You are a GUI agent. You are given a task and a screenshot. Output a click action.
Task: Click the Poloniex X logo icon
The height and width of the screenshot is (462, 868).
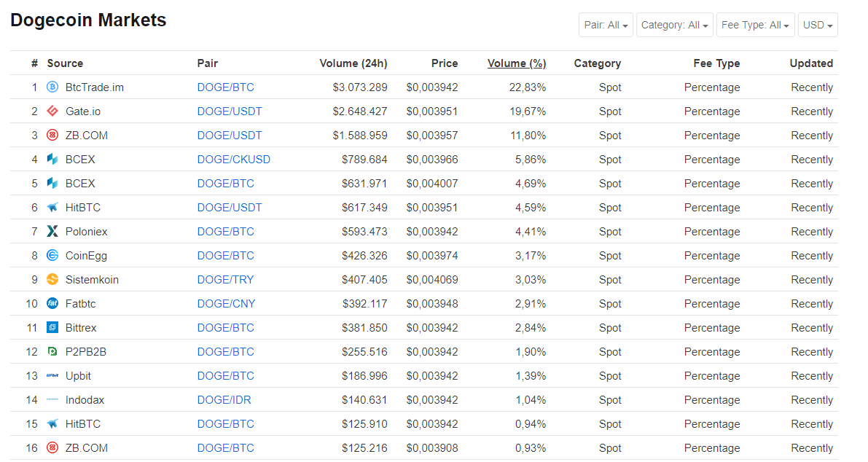click(x=52, y=231)
